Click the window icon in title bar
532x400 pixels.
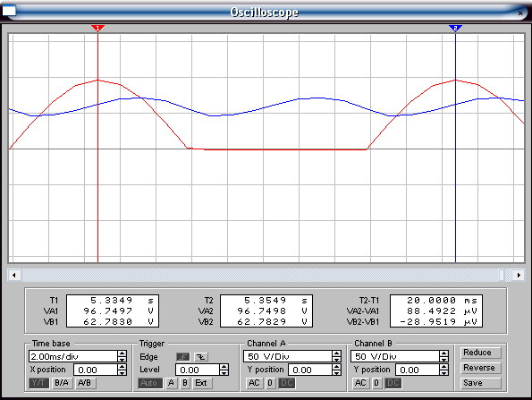click(x=9, y=11)
